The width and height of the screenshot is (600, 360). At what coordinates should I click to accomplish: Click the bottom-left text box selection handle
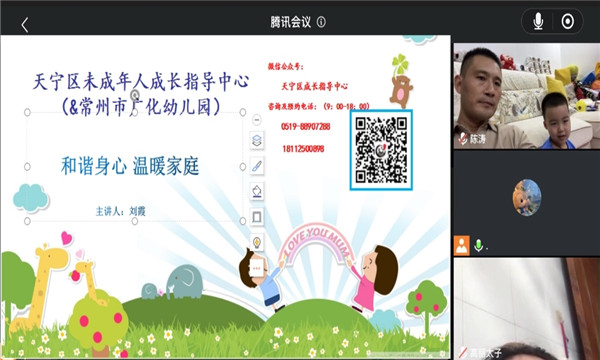27,221
